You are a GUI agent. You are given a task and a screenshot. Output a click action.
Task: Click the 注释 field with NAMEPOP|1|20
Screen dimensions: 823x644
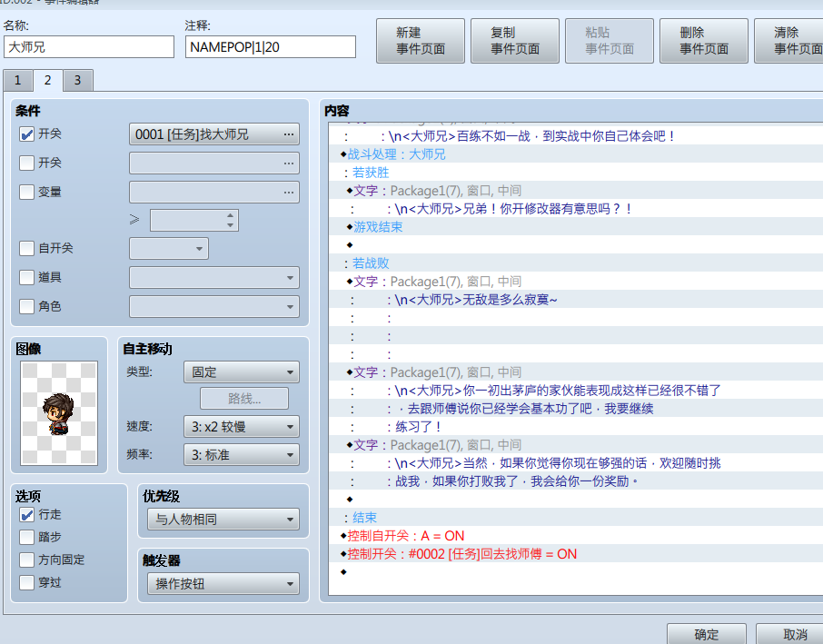tap(271, 47)
